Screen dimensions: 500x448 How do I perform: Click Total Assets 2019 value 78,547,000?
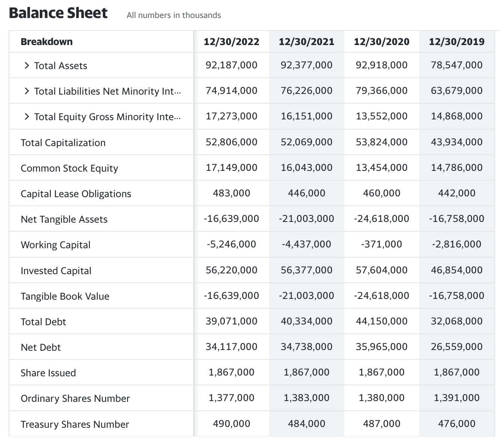[x=457, y=65]
